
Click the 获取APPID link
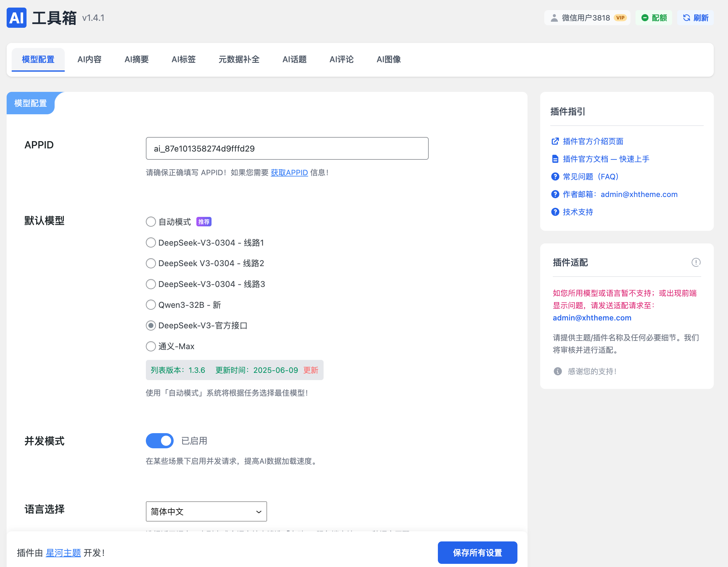(289, 173)
